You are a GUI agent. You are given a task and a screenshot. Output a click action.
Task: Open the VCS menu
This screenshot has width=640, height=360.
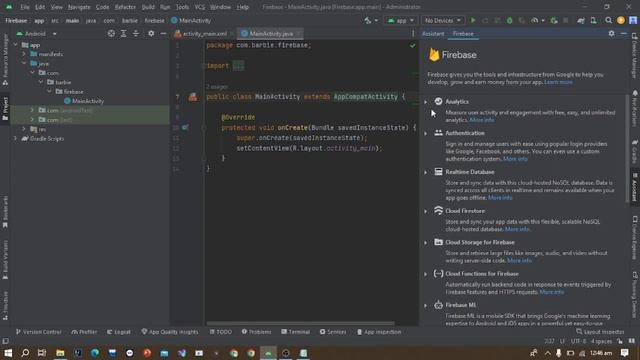click(200, 7)
